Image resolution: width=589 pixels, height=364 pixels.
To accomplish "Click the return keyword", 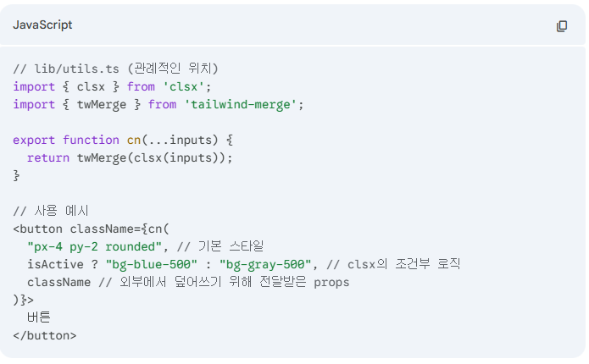I will click(x=47, y=157).
